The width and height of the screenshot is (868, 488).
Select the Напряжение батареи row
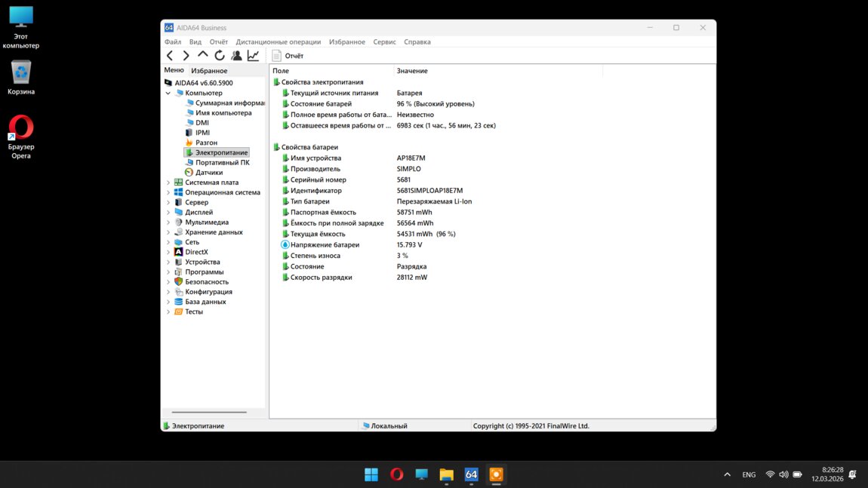point(325,245)
